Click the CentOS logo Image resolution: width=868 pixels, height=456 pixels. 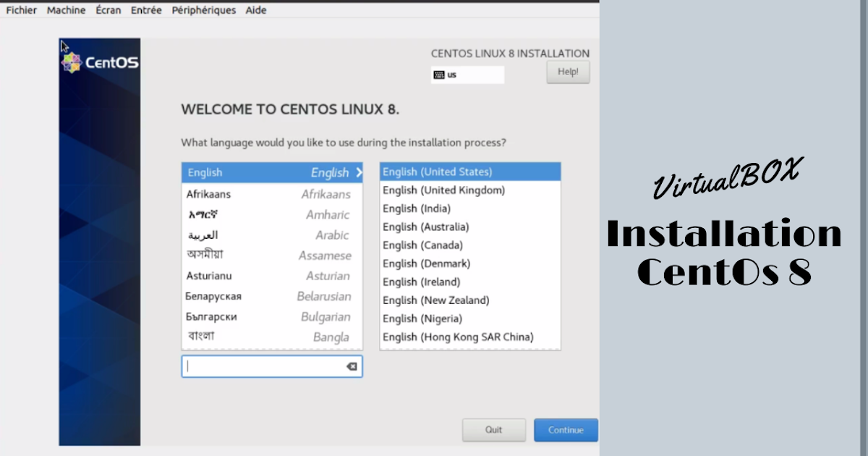coord(99,62)
